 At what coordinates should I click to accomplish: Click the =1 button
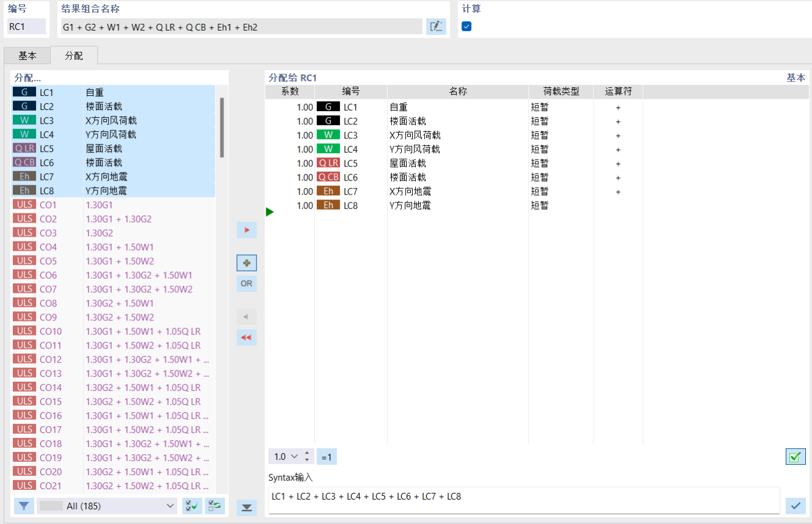(327, 456)
